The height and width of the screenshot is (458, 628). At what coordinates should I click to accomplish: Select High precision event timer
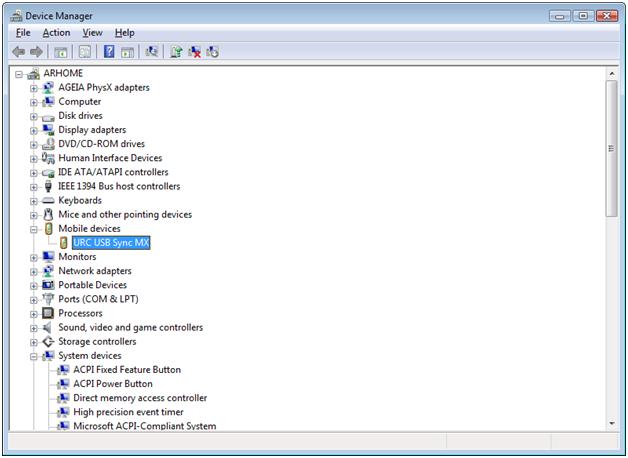[128, 412]
